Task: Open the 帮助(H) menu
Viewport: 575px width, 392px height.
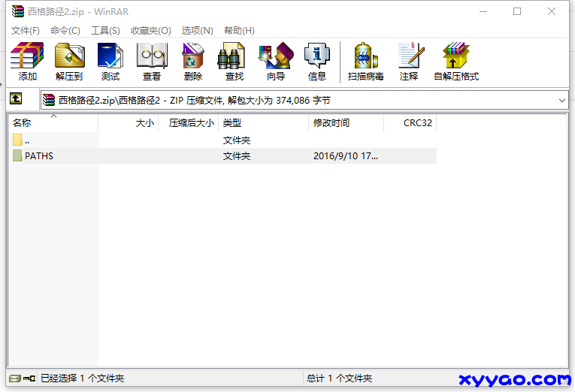Action: pos(240,30)
